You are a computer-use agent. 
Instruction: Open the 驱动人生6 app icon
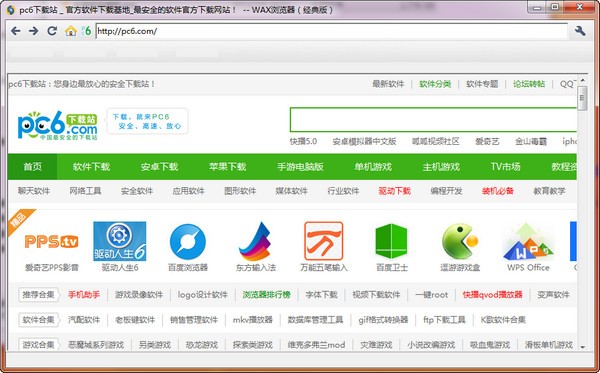click(119, 241)
